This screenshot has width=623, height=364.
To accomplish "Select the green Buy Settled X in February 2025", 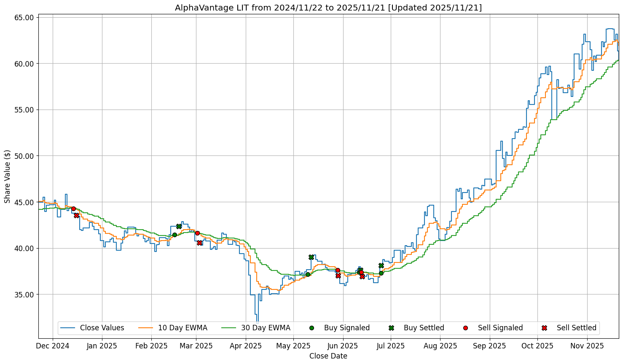I will 179,226.
